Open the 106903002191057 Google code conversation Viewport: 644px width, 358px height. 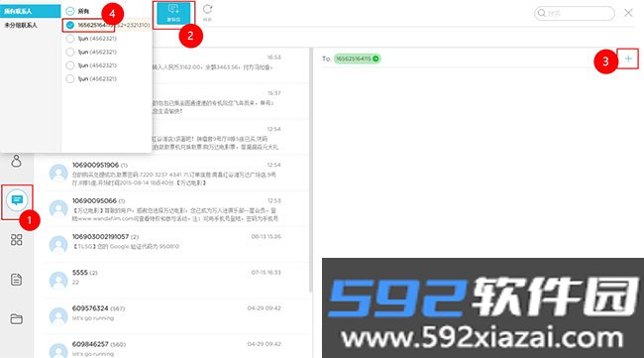[x=176, y=245]
